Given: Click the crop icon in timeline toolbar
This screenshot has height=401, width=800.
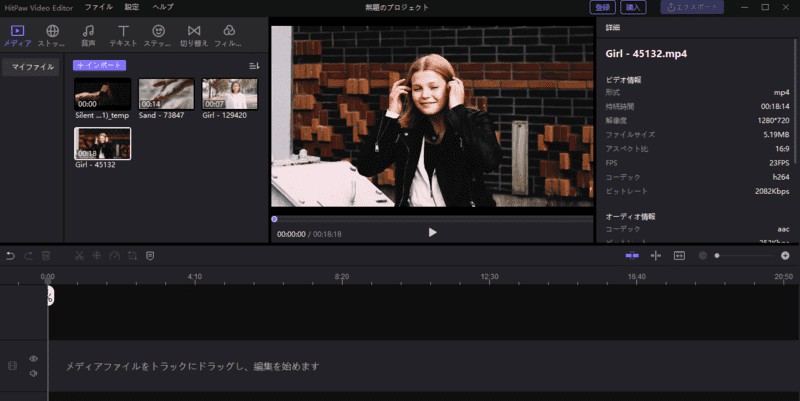Looking at the screenshot, I should pos(132,256).
